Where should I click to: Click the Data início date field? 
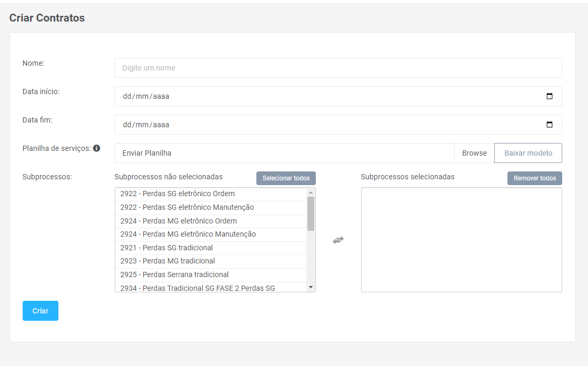coord(316,96)
